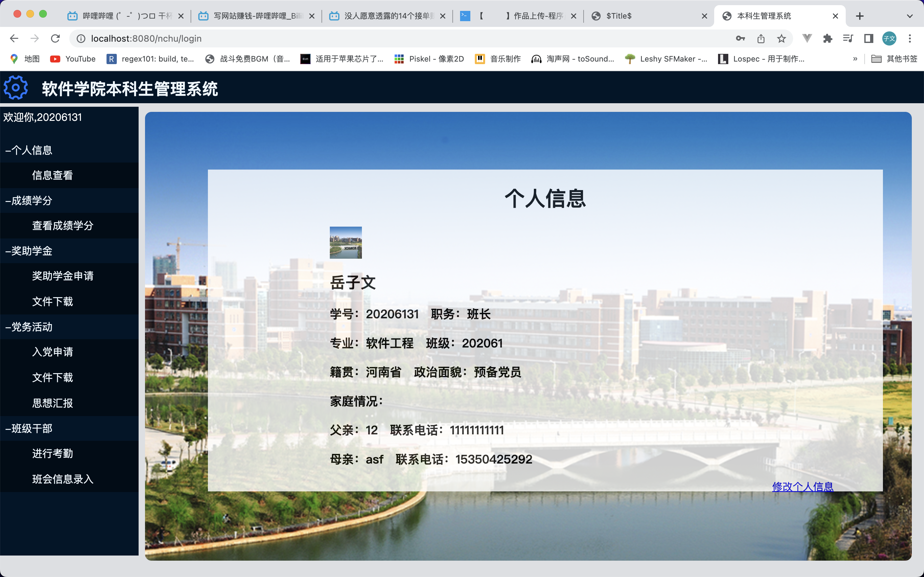
Task: Click the refresh/reload page icon
Action: (x=55, y=38)
